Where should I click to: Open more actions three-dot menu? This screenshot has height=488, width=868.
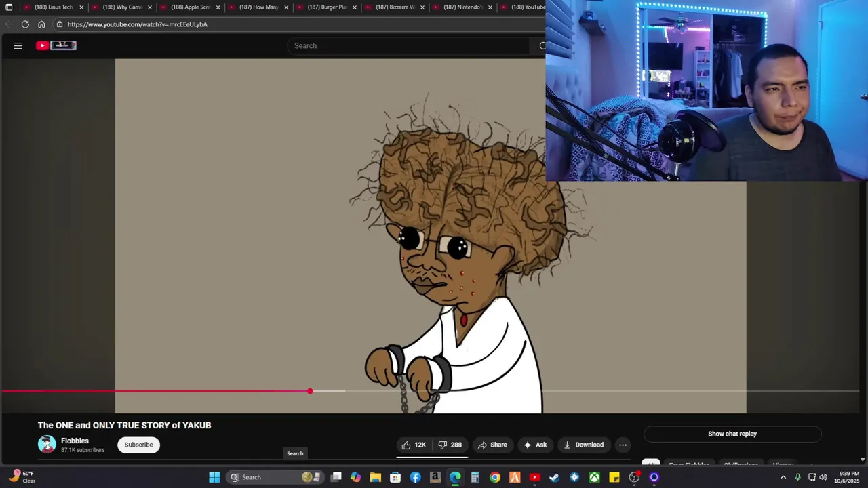(x=623, y=445)
